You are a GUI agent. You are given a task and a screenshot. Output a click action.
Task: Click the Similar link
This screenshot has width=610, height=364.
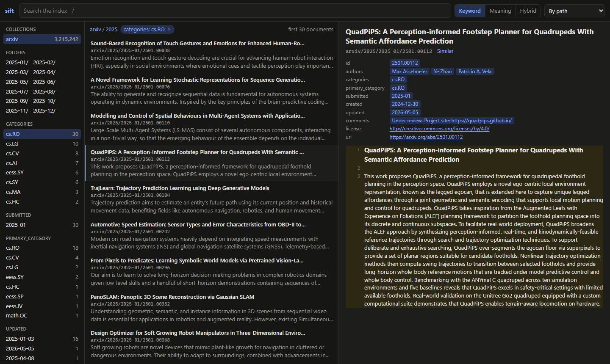tap(445, 51)
